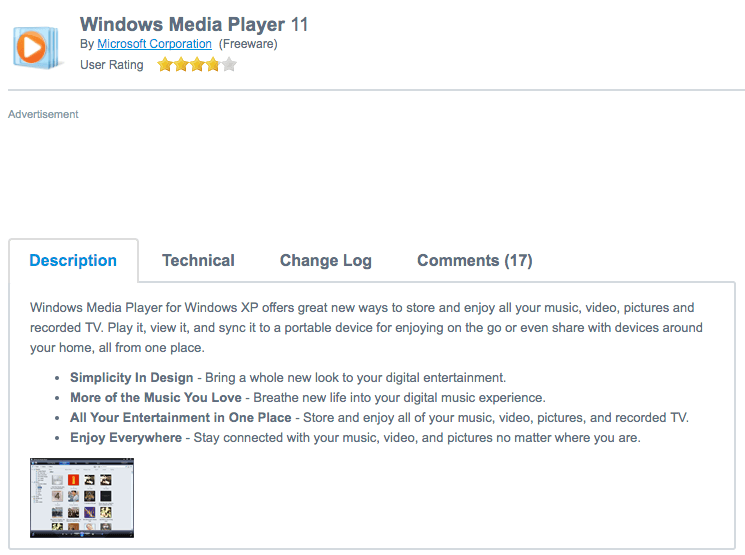Click the (Freeware) license label

[248, 44]
